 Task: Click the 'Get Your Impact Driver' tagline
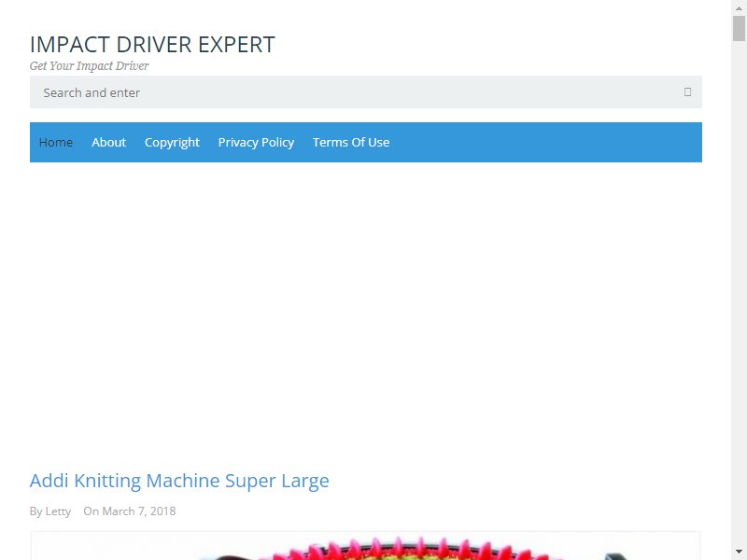[x=89, y=65]
